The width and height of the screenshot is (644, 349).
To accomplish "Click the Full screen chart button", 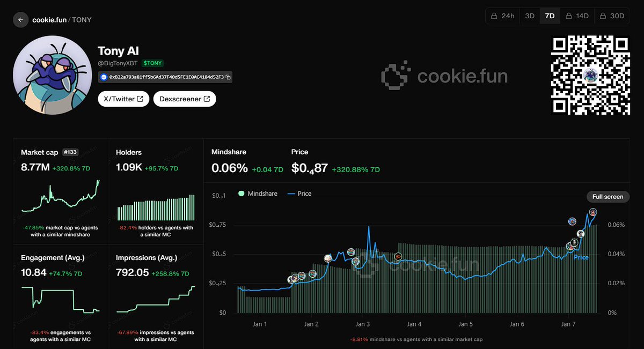I will click(x=608, y=197).
